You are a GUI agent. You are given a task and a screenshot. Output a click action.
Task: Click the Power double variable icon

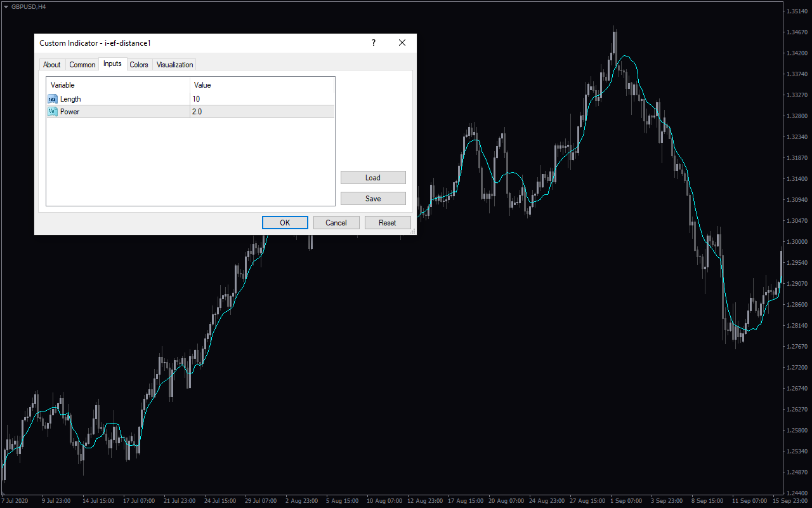[53, 112]
